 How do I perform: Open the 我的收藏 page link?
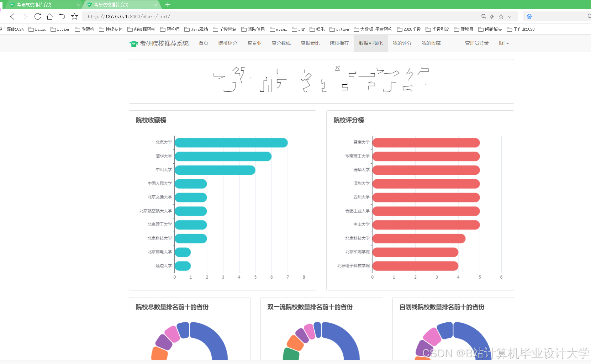click(x=431, y=43)
